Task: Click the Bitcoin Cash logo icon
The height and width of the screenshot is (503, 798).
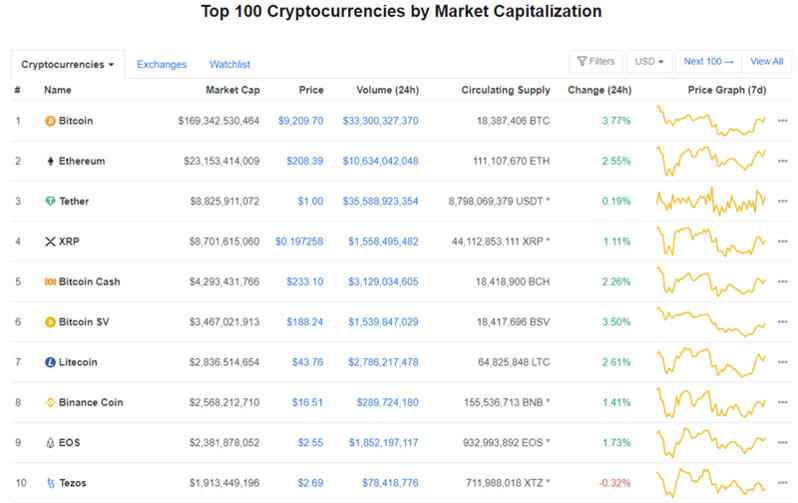Action: tap(50, 282)
